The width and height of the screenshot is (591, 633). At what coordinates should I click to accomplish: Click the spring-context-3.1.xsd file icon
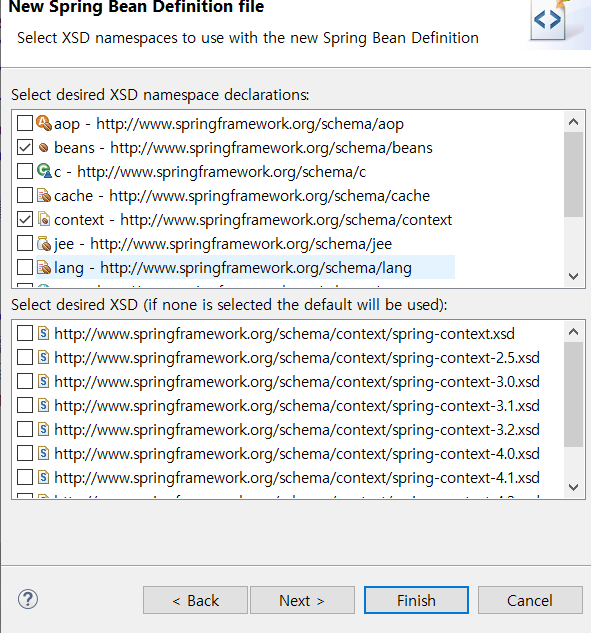click(x=44, y=405)
